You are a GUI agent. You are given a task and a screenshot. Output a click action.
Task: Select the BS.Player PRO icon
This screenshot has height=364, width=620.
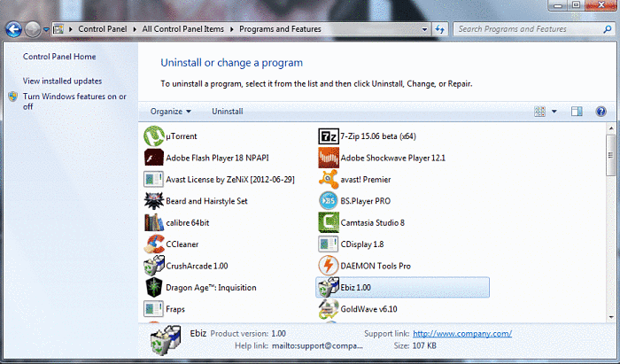tap(329, 201)
